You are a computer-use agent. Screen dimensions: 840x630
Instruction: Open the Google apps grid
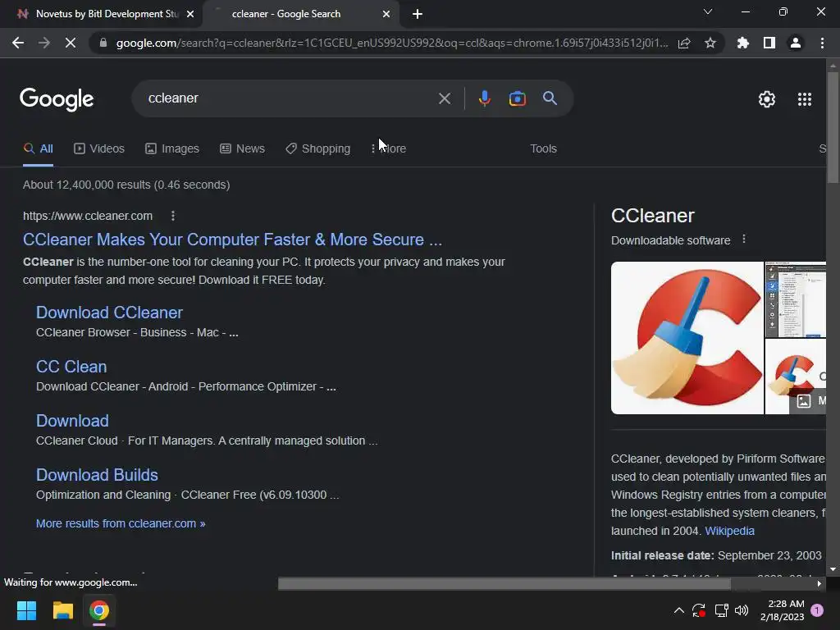805,99
